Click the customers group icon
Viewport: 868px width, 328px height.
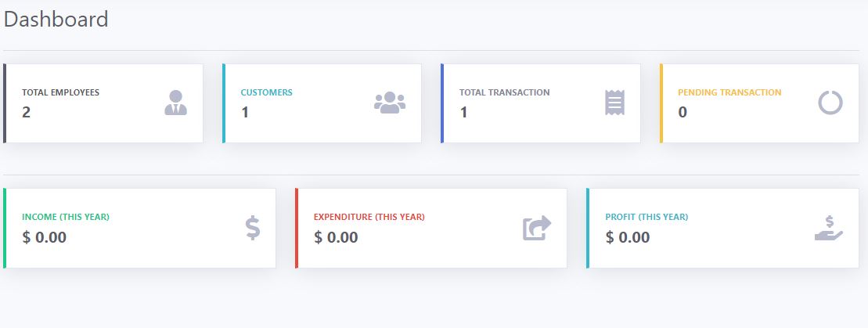pos(390,103)
